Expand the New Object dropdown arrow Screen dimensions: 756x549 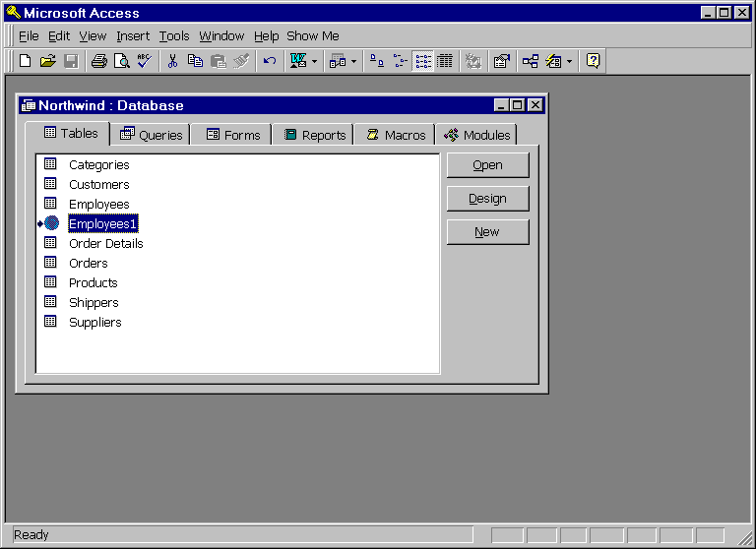569,61
